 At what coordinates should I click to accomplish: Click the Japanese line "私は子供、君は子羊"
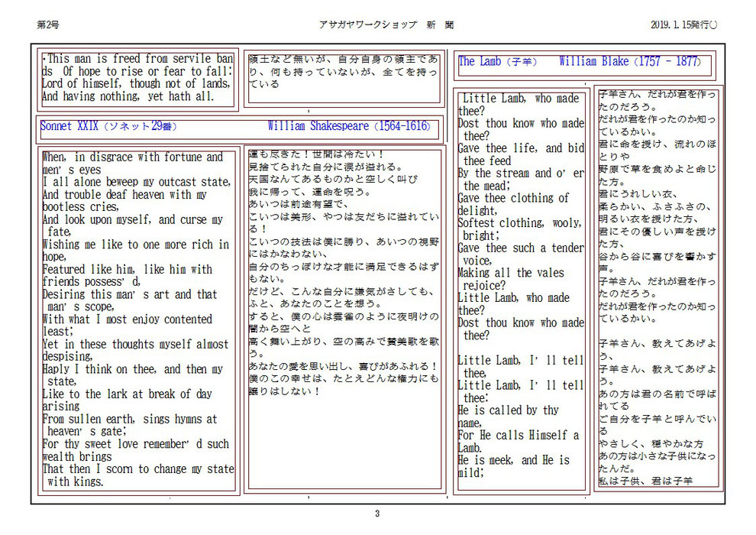coord(646,481)
